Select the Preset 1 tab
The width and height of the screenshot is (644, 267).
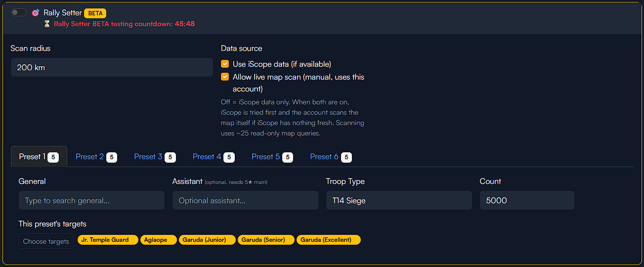tap(39, 157)
